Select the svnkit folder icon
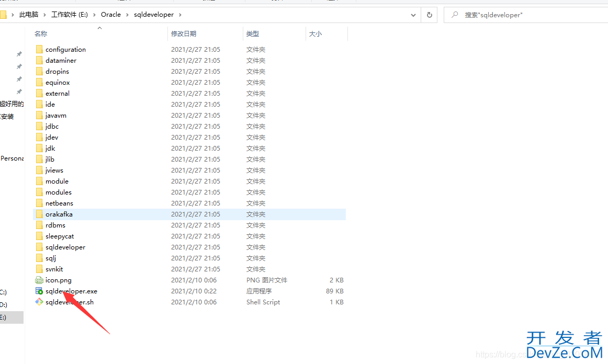This screenshot has width=608, height=364. 39,269
